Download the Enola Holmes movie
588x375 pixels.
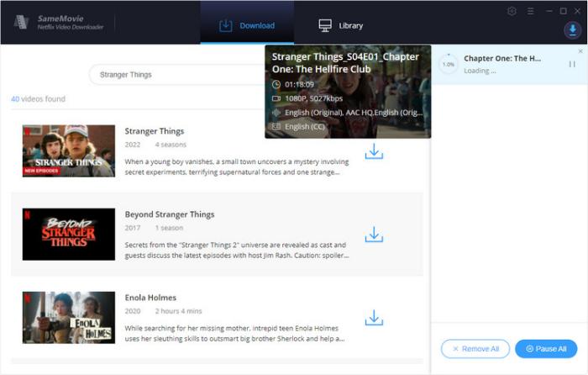[374, 318]
